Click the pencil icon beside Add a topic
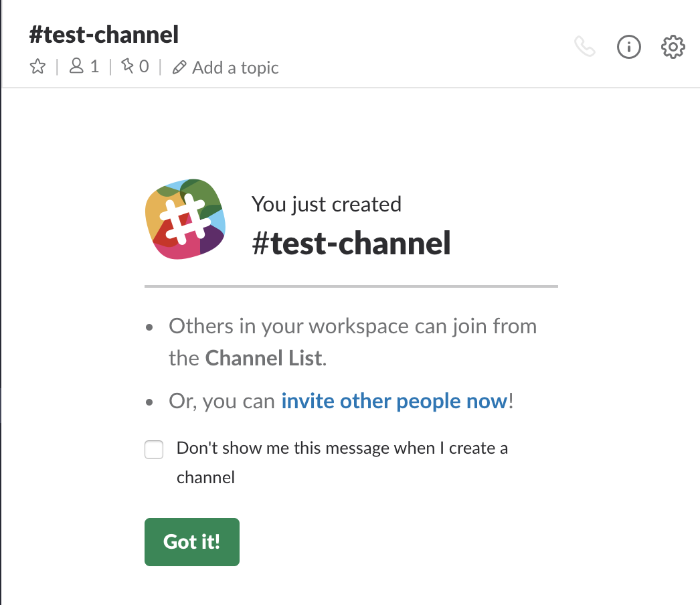 point(179,68)
